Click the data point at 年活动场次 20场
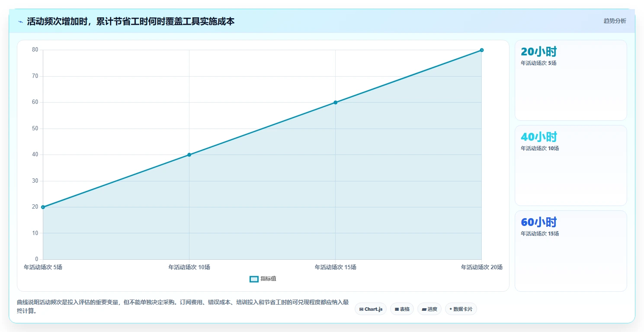Image resolution: width=644 pixels, height=332 pixels. [x=481, y=50]
